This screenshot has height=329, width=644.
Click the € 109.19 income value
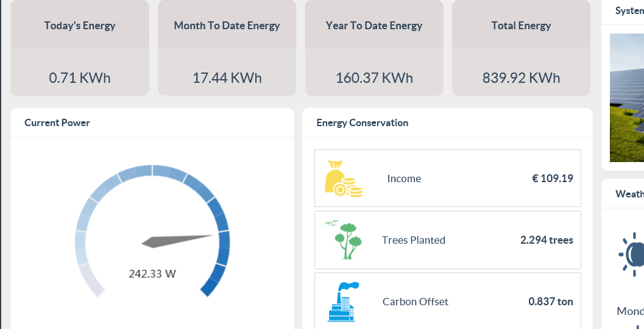tap(553, 179)
